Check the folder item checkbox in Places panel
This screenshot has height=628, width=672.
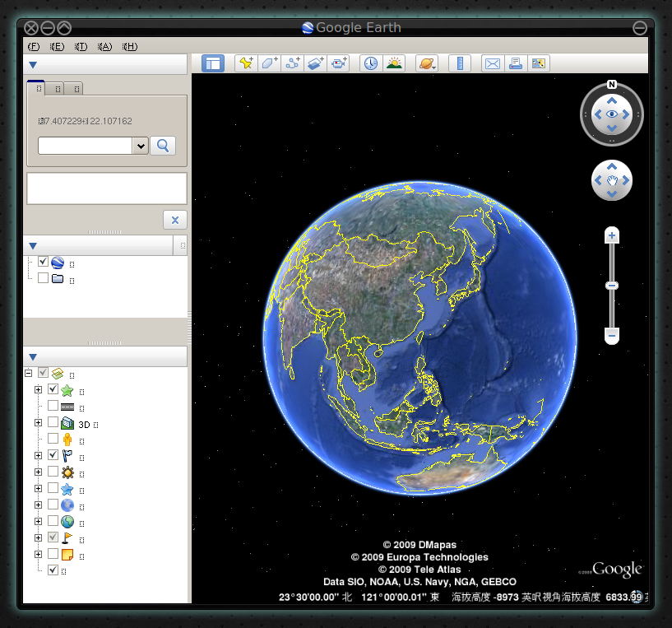coord(43,278)
